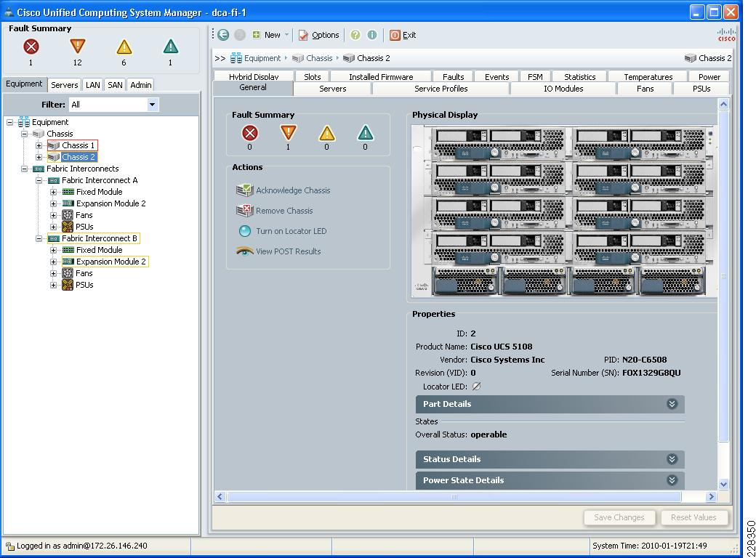The width and height of the screenshot is (756, 558).
Task: Switch to the Servers navigation tab
Action: 65,85
